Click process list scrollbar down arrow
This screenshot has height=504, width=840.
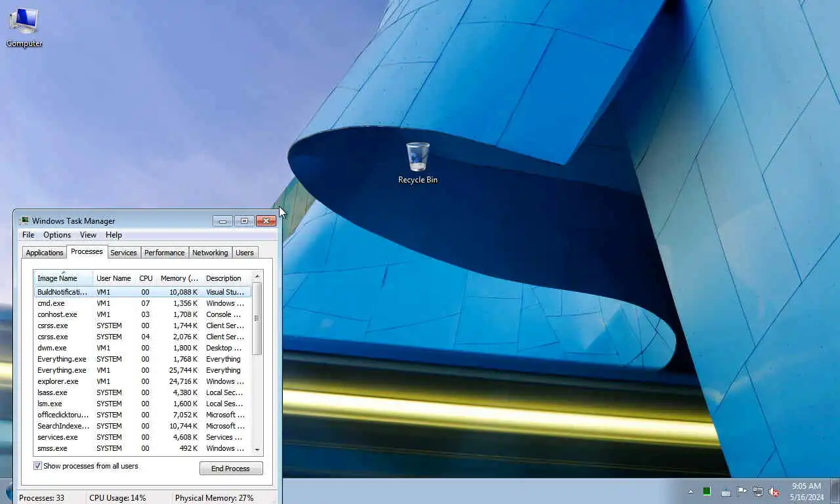coord(257,450)
